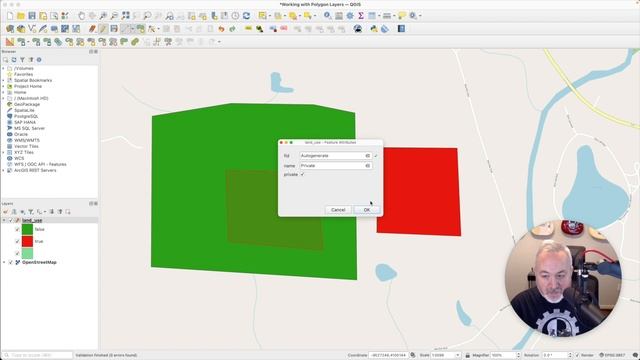Click Cancel in the Feature Attributes dialog

click(x=338, y=210)
